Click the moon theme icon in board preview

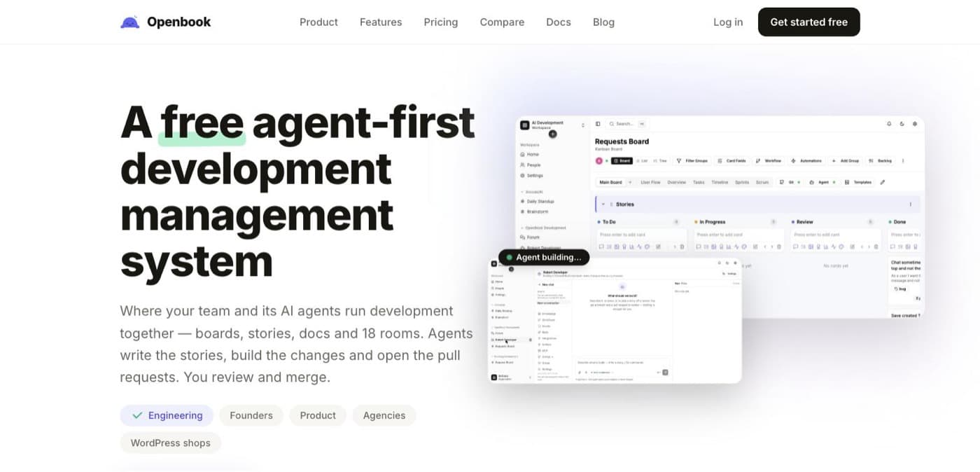[902, 124]
